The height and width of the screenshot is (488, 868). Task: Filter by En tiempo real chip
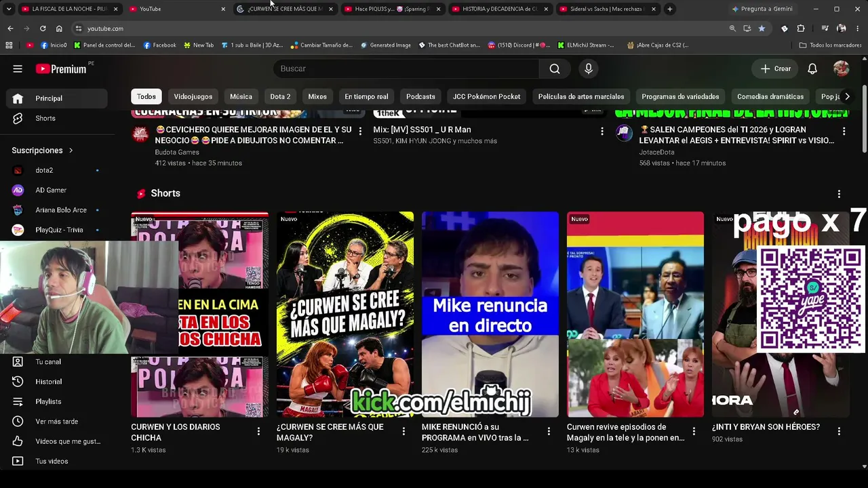(366, 96)
